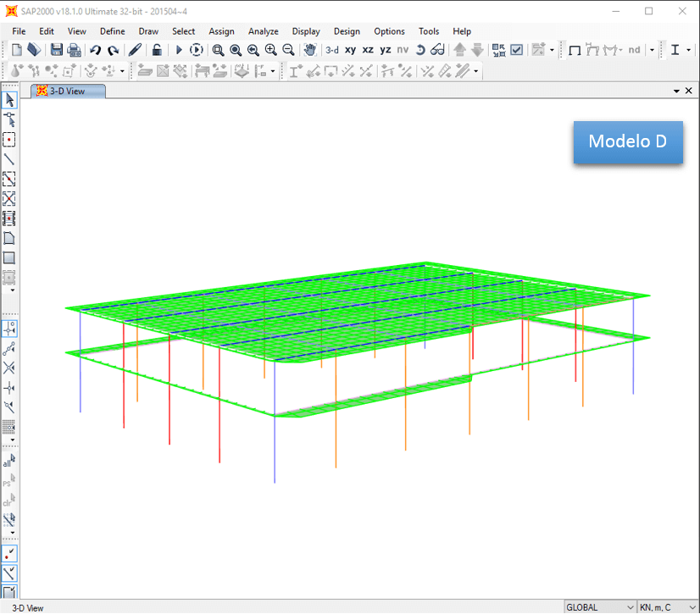The image size is (700, 614).
Task: Open the model with the Open File icon
Action: [33, 49]
